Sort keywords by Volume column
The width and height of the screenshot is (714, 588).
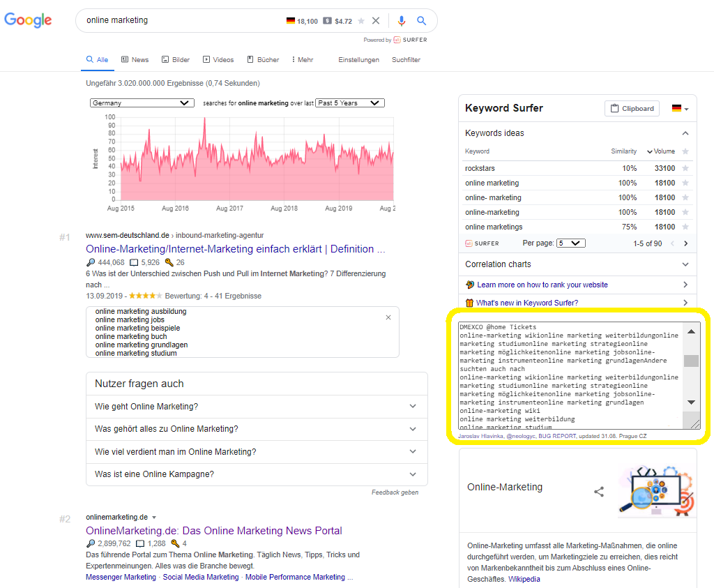click(661, 151)
